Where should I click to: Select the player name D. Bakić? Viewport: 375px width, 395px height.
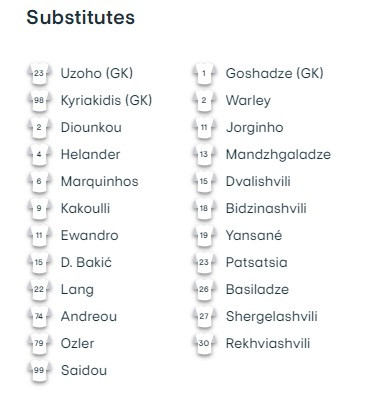coord(86,262)
